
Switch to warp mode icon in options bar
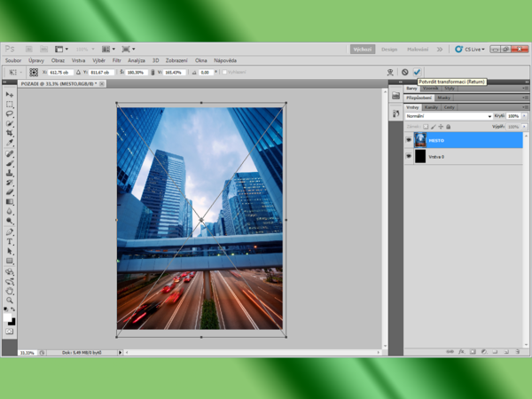click(389, 72)
